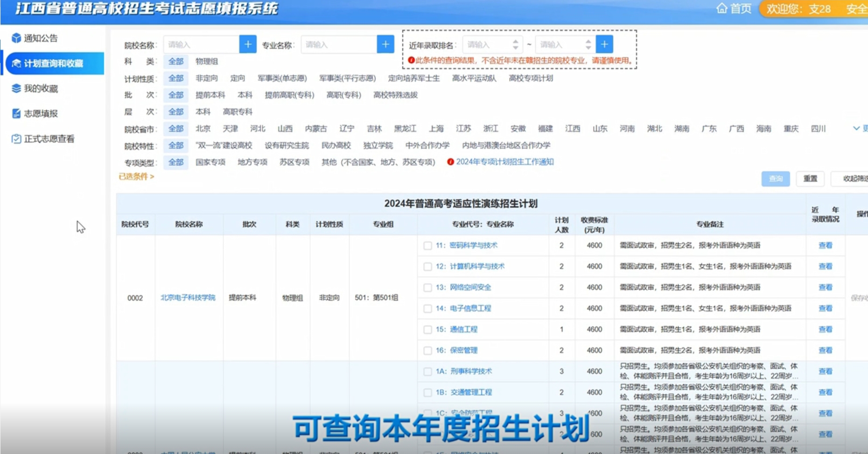The width and height of the screenshot is (868, 454).
Task: Select 军事类(平行志愿) in 计划性质 filter
Action: tap(348, 78)
